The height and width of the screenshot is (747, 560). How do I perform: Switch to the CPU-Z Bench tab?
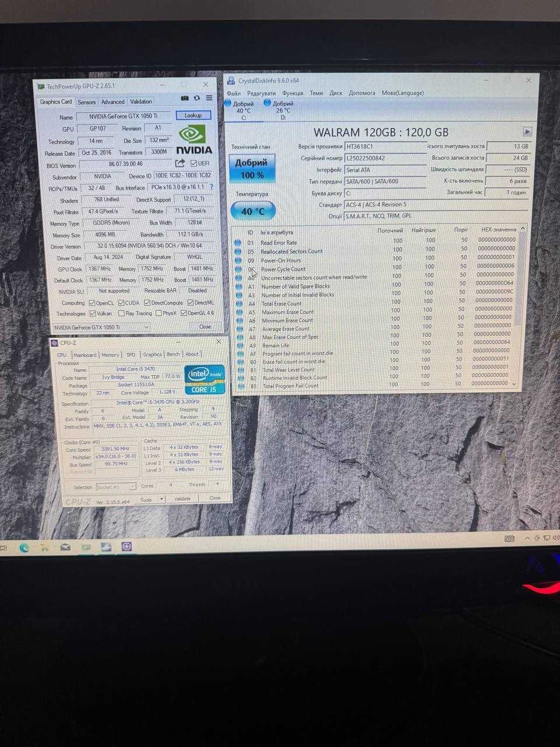coord(173,354)
